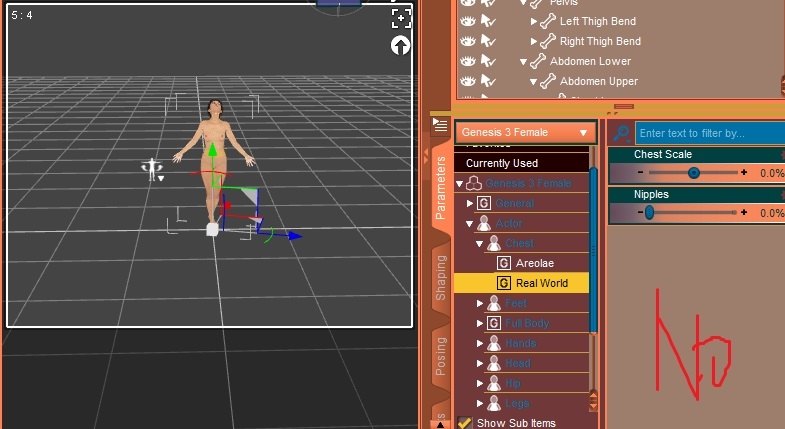Click the green Y-axis translate arrow
Screen dimensions: 785x429
pos(213,150)
